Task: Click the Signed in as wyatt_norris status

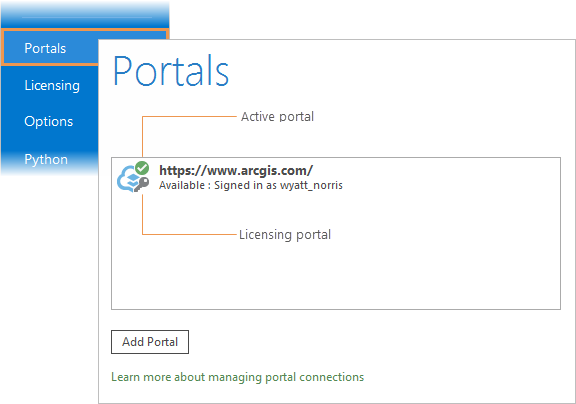Action: (x=278, y=185)
